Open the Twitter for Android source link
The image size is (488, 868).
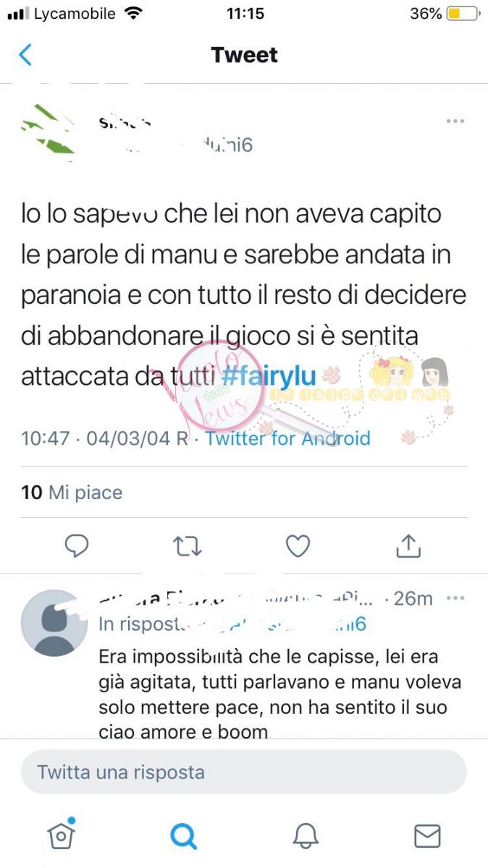[288, 438]
